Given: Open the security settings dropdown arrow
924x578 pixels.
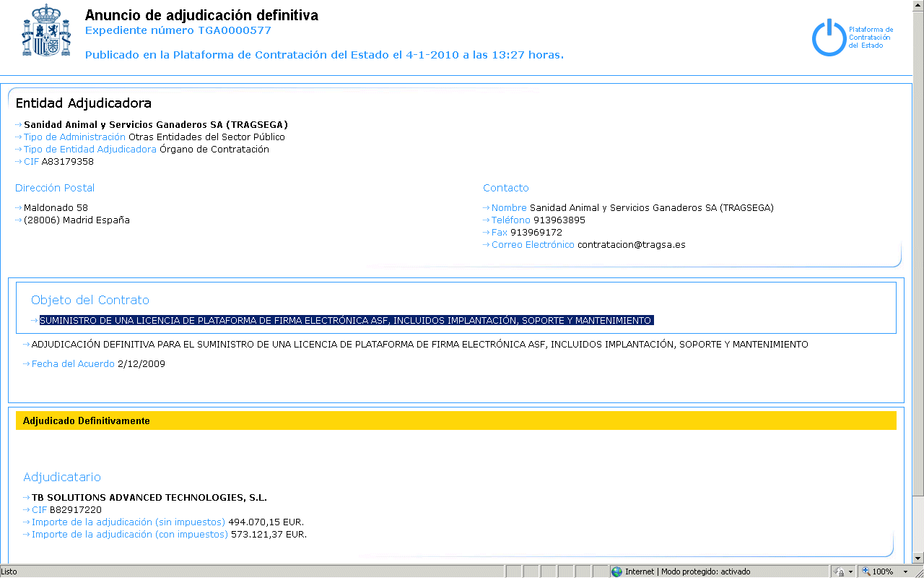Looking at the screenshot, I should pos(851,571).
